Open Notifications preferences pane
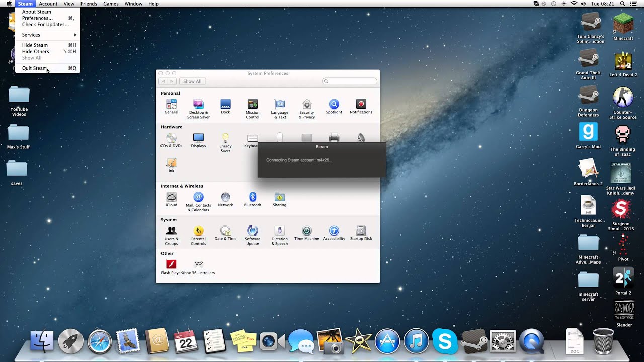 pos(361,106)
